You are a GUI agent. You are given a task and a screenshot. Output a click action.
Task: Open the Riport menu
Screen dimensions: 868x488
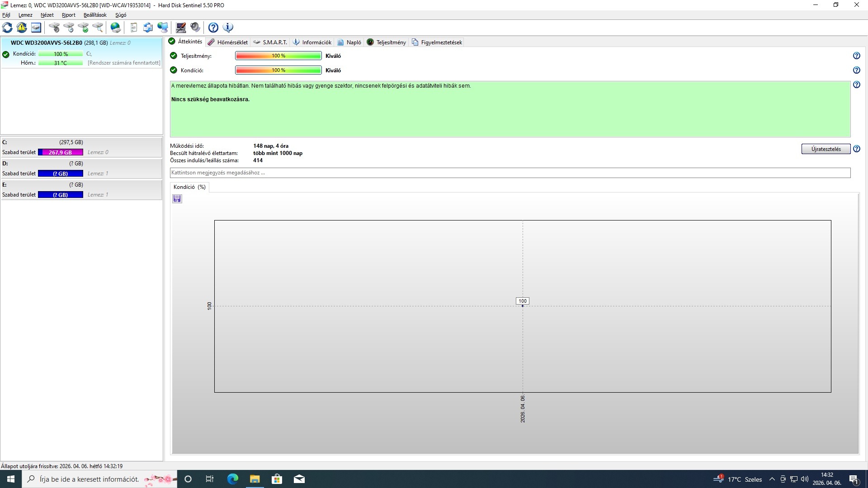pyautogui.click(x=68, y=15)
